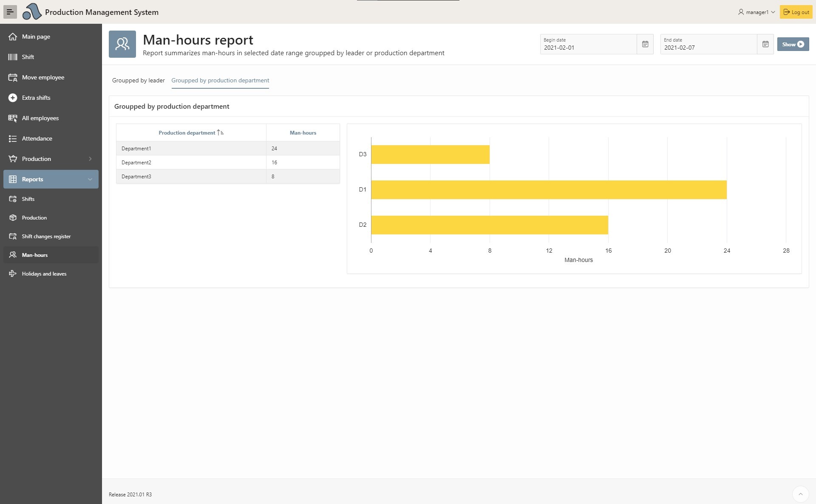816x504 pixels.
Task: Click the hamburger menu toggle icon
Action: [x=10, y=12]
